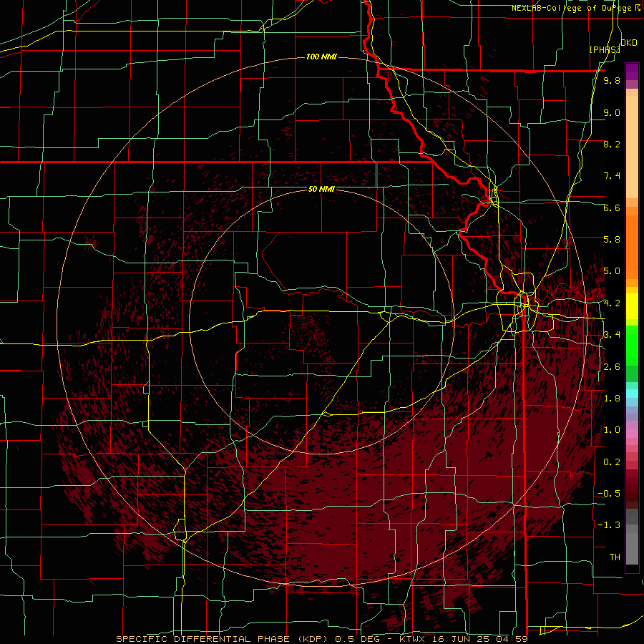Click the cyan segment of the color bar
This screenshot has height=644, width=644.
632,394
